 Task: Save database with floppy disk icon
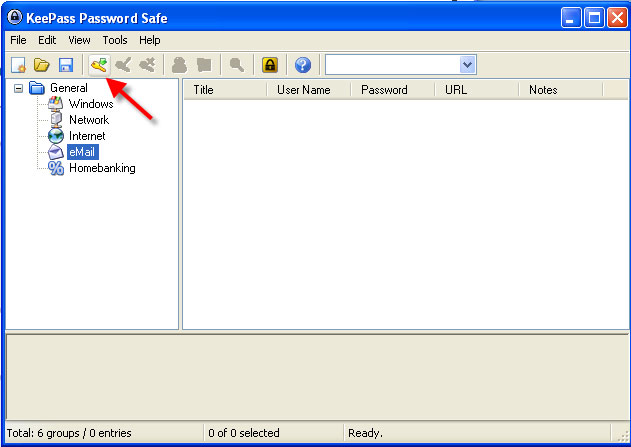[66, 65]
